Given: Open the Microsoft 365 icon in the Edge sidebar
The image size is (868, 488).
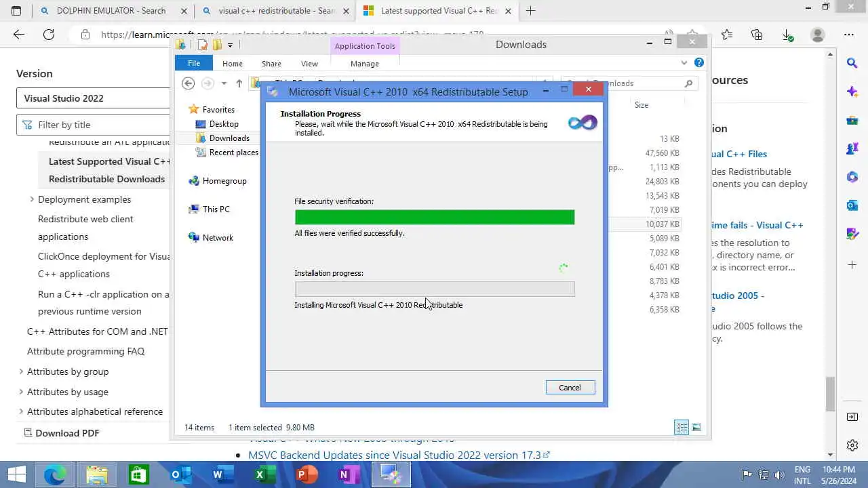Looking at the screenshot, I should tap(852, 177).
